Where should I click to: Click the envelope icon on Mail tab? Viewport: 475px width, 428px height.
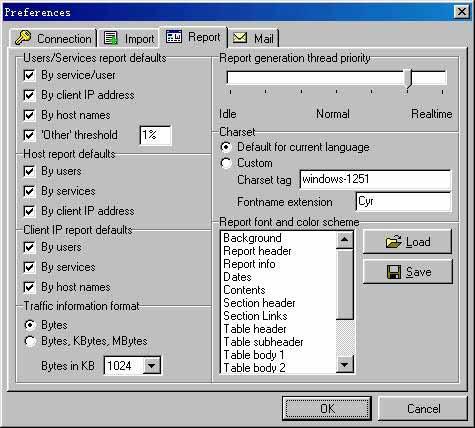pyautogui.click(x=240, y=37)
